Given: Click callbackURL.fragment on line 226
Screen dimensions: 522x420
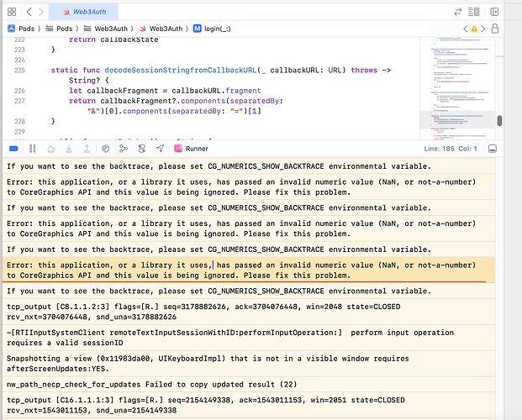Looking at the screenshot, I should click(x=216, y=91).
